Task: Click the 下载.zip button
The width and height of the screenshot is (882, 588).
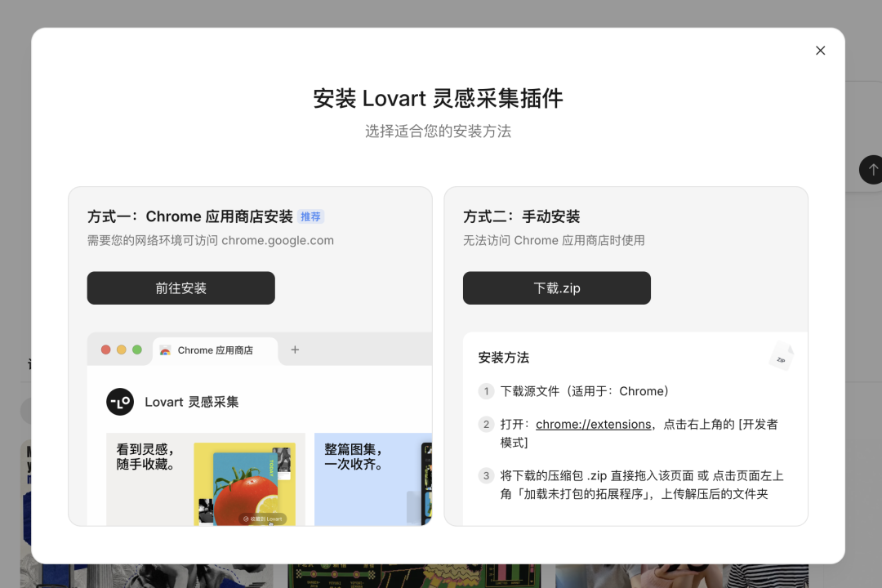Action: [x=557, y=288]
